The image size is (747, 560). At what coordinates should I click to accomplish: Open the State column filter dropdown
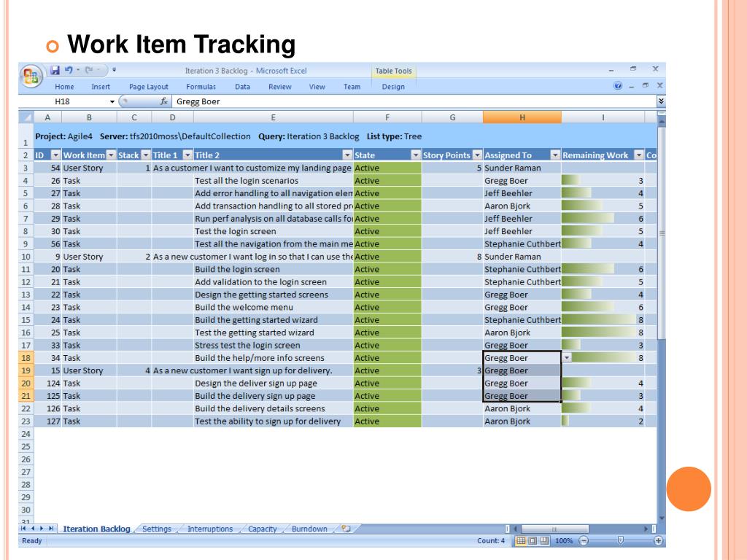coord(415,155)
